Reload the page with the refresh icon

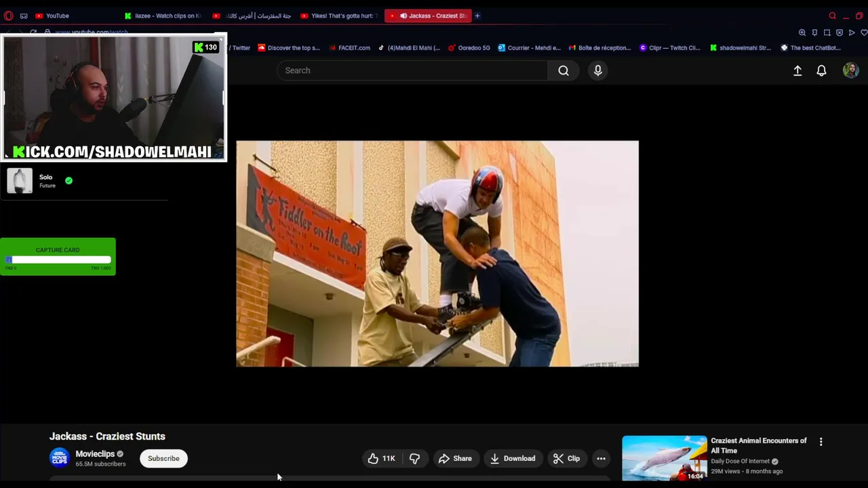click(x=33, y=33)
